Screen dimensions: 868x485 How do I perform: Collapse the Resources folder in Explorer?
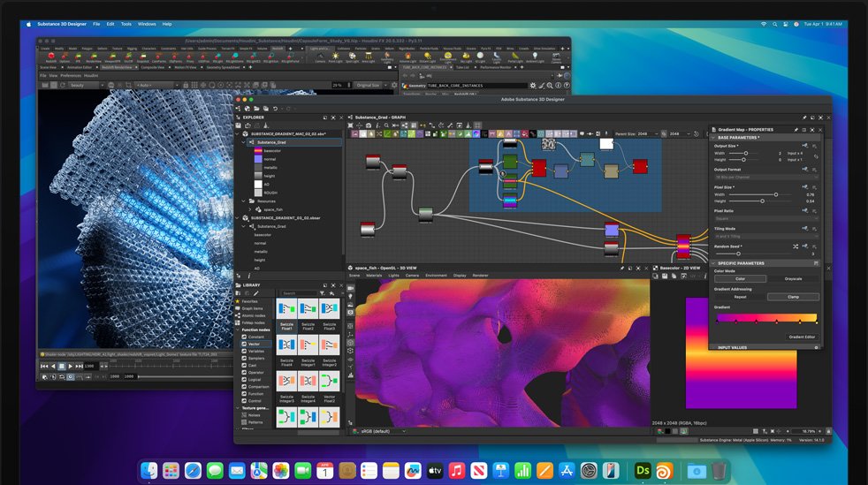point(244,201)
